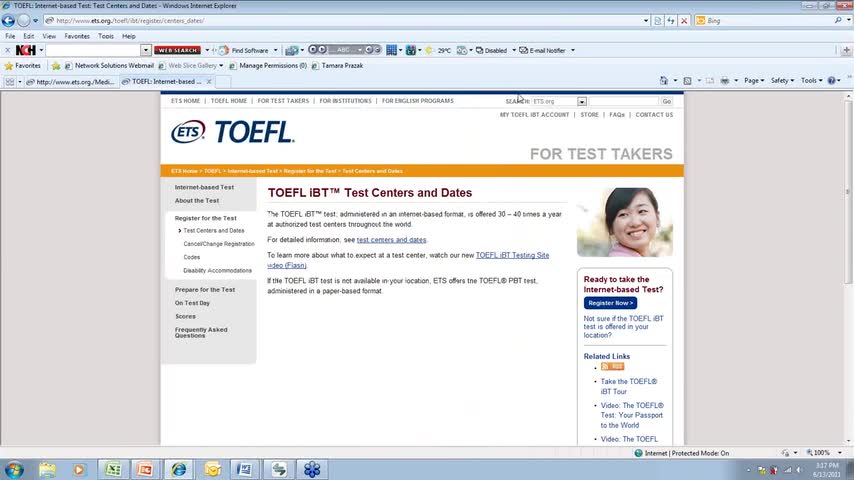Open the Help menu

[129, 36]
